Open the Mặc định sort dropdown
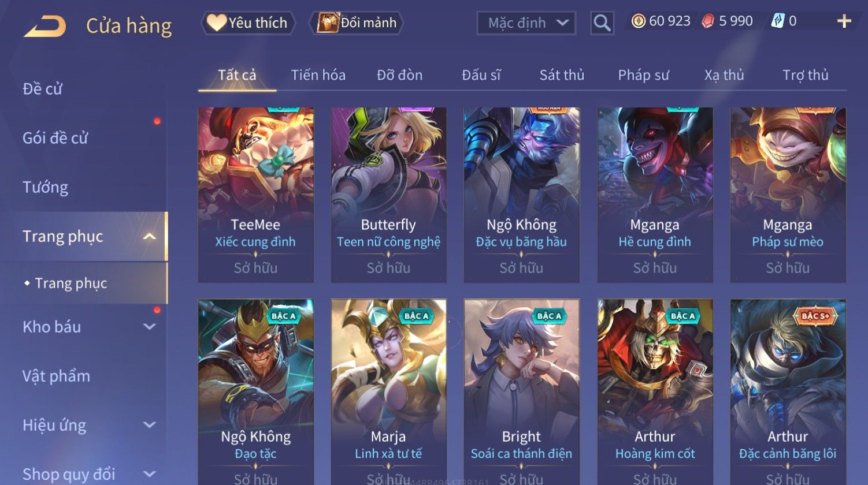This screenshot has width=868, height=485. click(x=526, y=23)
